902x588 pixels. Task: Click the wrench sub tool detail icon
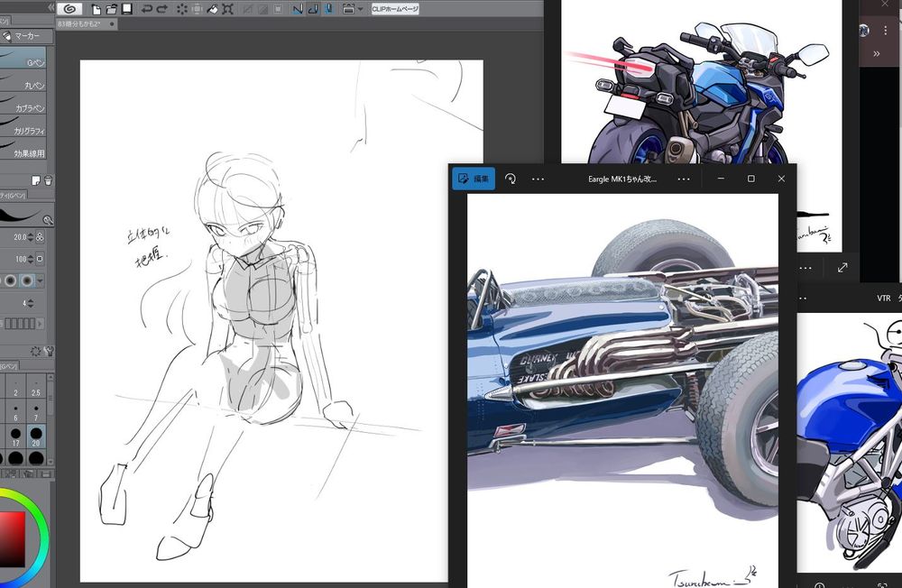pyautogui.click(x=48, y=219)
